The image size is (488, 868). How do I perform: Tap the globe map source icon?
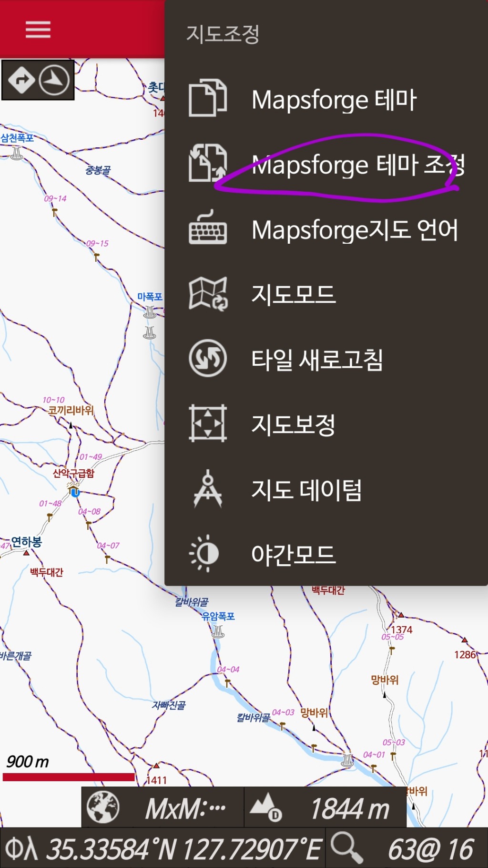coord(103,808)
